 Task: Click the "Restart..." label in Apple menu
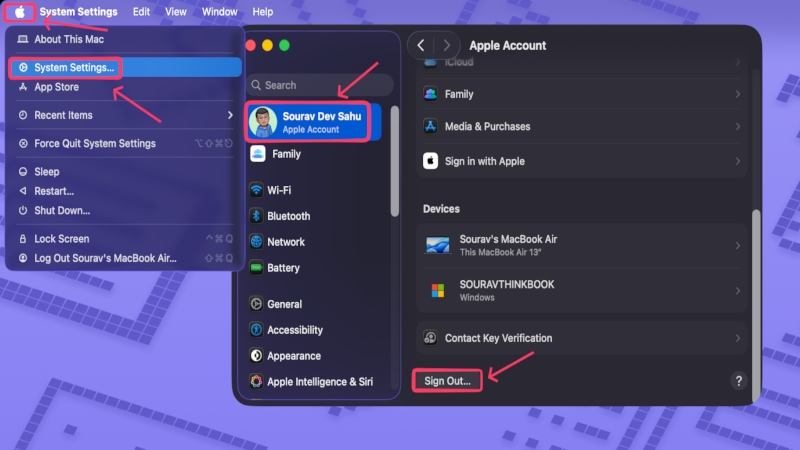pos(54,191)
